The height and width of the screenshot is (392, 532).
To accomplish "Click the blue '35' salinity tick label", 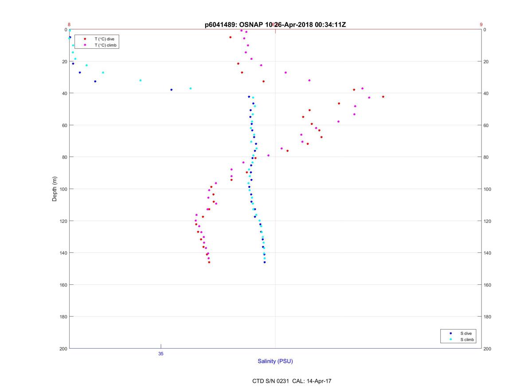I will point(161,354).
